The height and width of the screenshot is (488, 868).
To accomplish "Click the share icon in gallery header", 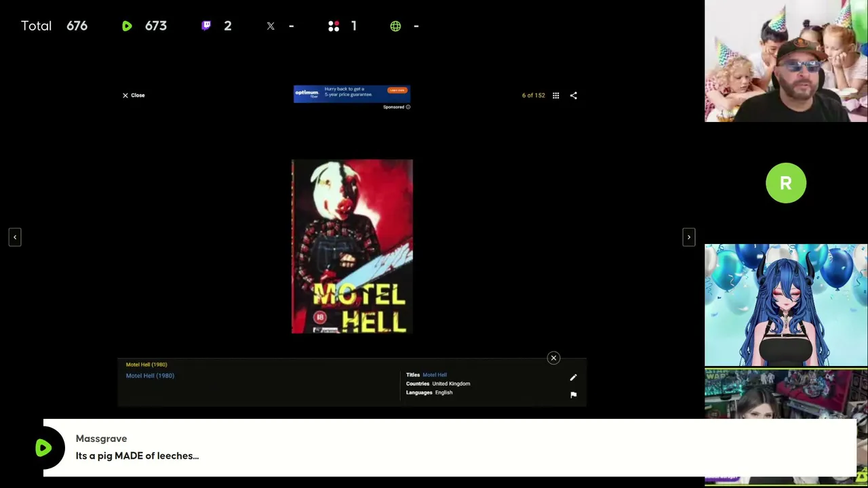I will pos(574,96).
